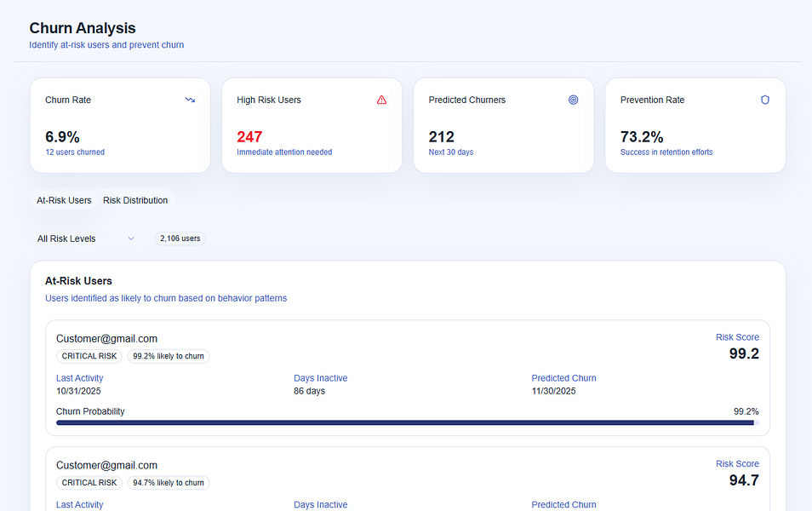Select Customer@gmail.com with risk score 99.2
The image size is (812, 511).
[x=106, y=338]
